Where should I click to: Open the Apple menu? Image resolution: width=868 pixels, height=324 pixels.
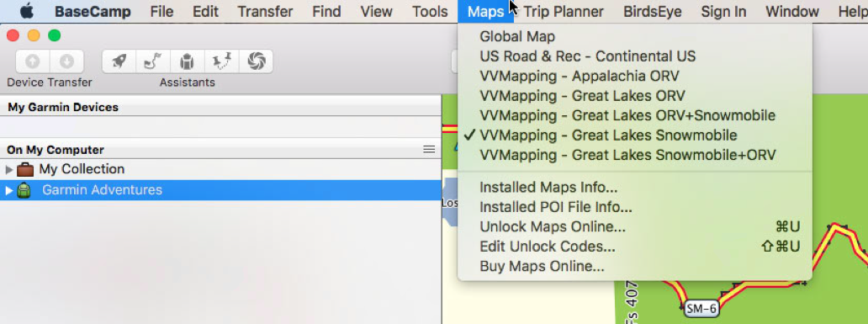27,11
